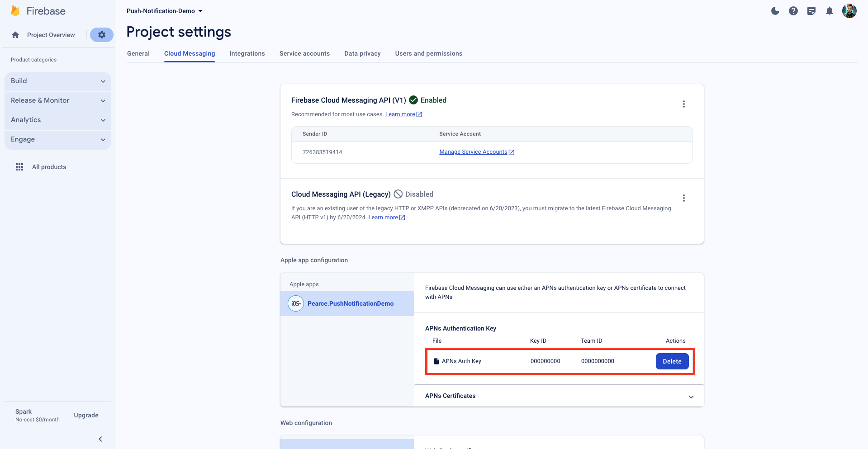The image size is (868, 449).
Task: Expand the APNs Certificates section
Action: click(559, 396)
